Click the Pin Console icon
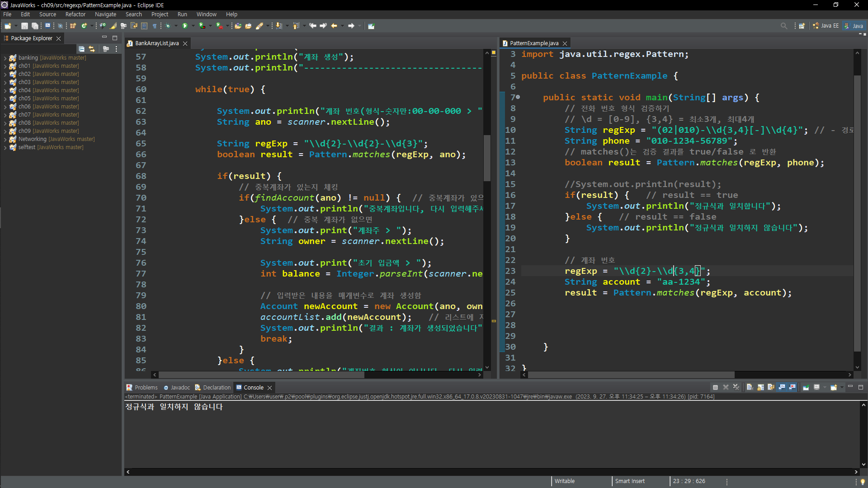Screen dimensions: 868x488 806,387
